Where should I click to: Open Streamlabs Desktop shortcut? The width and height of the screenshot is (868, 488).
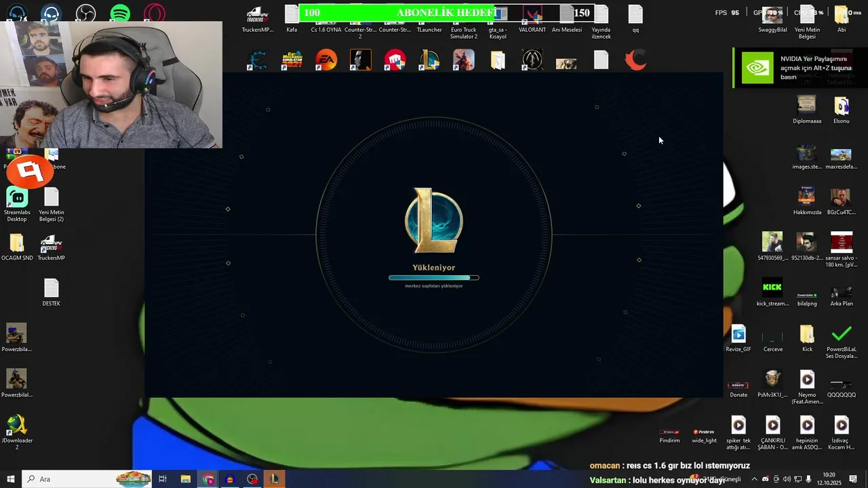(x=17, y=204)
